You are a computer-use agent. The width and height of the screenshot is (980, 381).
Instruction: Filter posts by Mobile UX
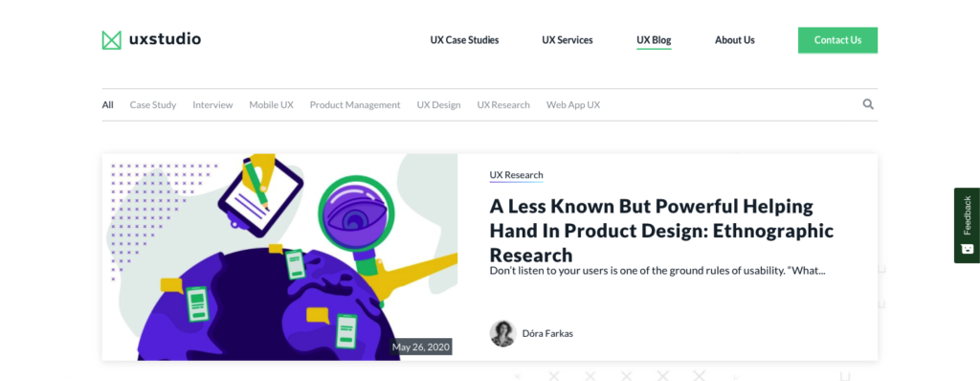[271, 105]
